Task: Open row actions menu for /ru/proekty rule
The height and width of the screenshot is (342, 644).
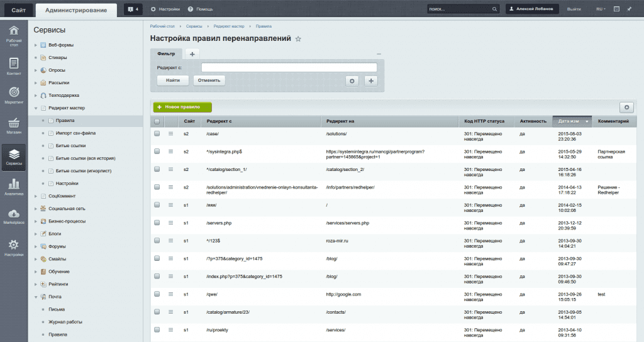Action: pos(171,329)
